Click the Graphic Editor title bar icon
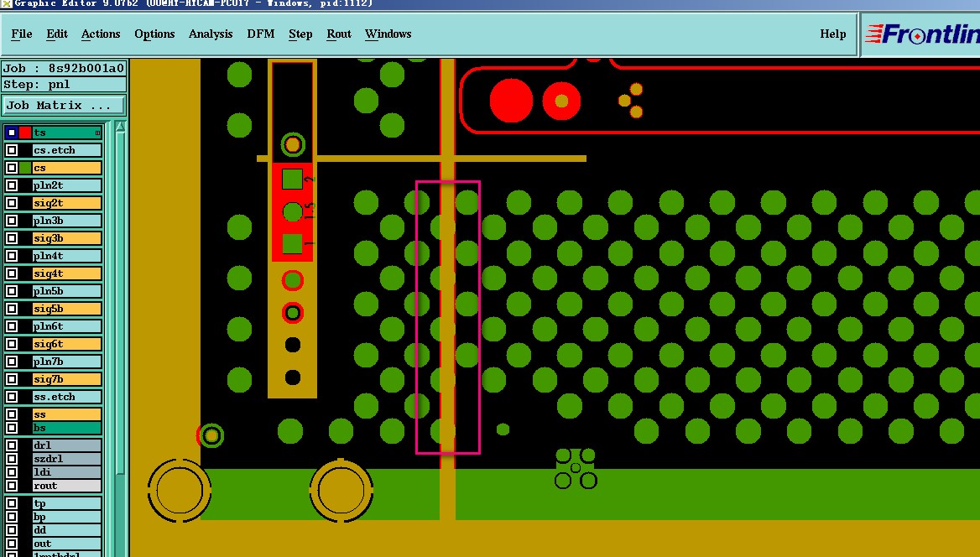Screen dimensions: 980x557 click(x=6, y=3)
